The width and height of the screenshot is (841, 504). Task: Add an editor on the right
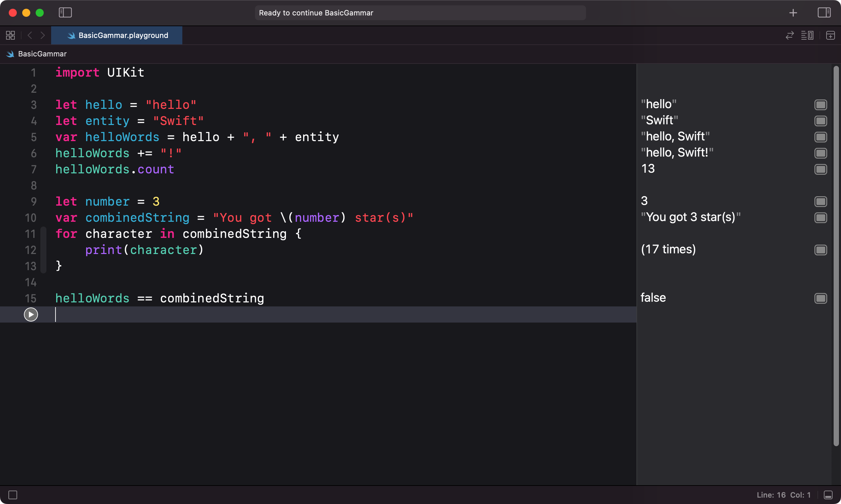click(830, 35)
